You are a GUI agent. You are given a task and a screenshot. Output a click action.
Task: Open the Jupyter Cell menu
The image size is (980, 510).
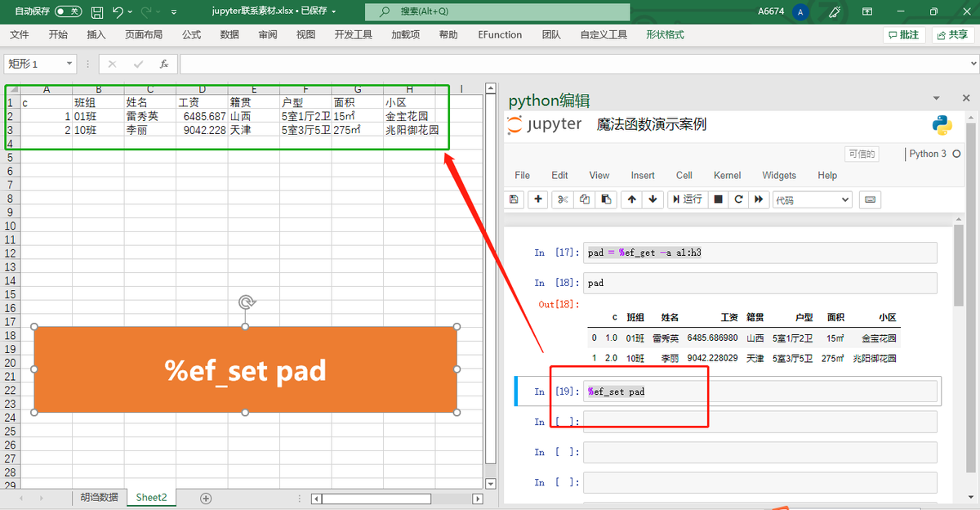point(684,175)
